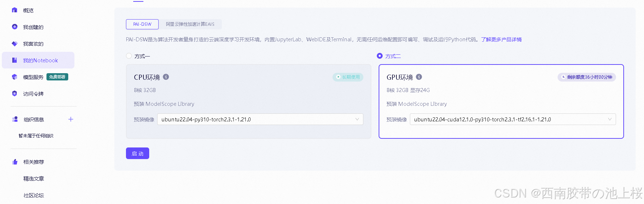Click the info icon beside CPU环境

(166, 77)
